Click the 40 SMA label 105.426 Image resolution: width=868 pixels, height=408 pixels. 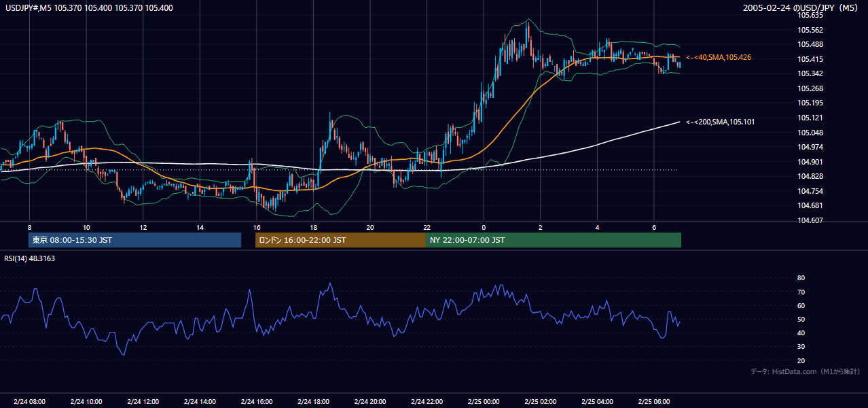point(719,57)
